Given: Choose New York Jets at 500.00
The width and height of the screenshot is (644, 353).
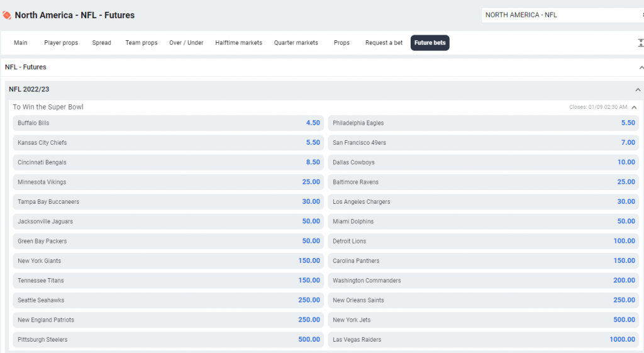Looking at the screenshot, I should [x=484, y=320].
